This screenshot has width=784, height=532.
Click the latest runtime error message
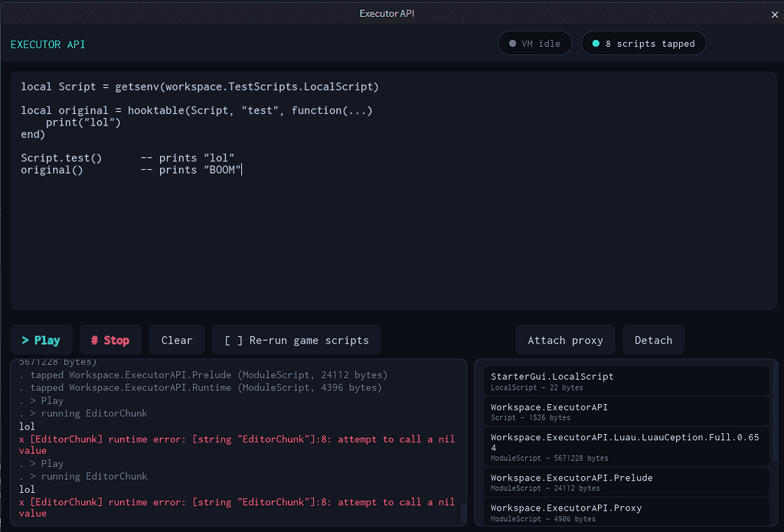click(237, 508)
